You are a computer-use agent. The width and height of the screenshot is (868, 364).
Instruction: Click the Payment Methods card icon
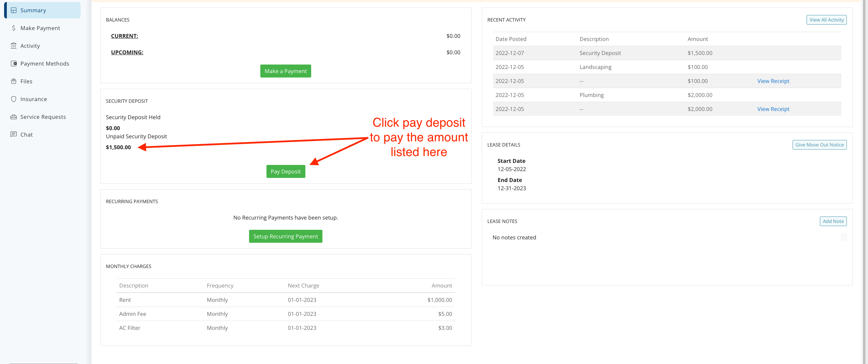tap(14, 64)
